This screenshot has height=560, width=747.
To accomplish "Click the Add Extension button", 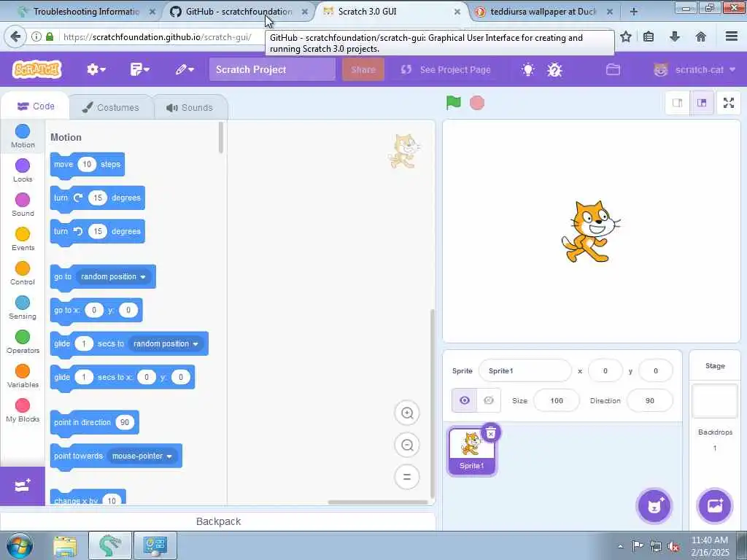I will point(23,486).
